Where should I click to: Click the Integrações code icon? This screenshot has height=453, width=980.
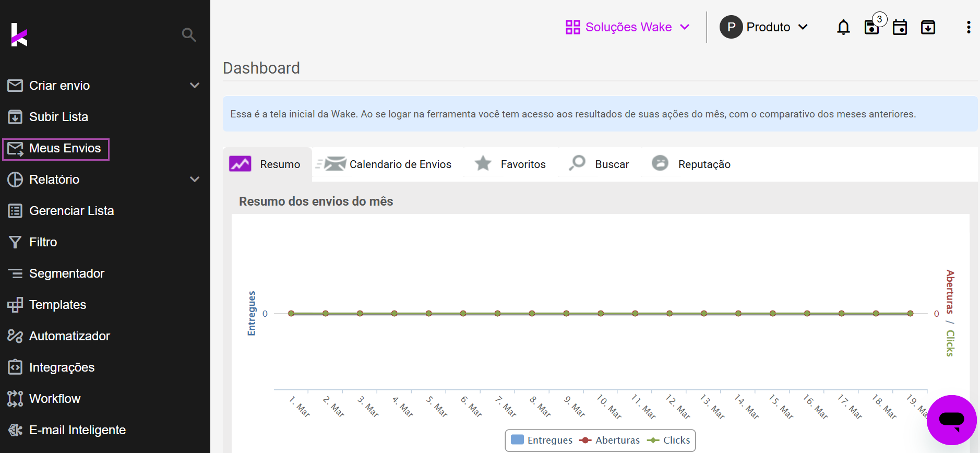coord(15,367)
